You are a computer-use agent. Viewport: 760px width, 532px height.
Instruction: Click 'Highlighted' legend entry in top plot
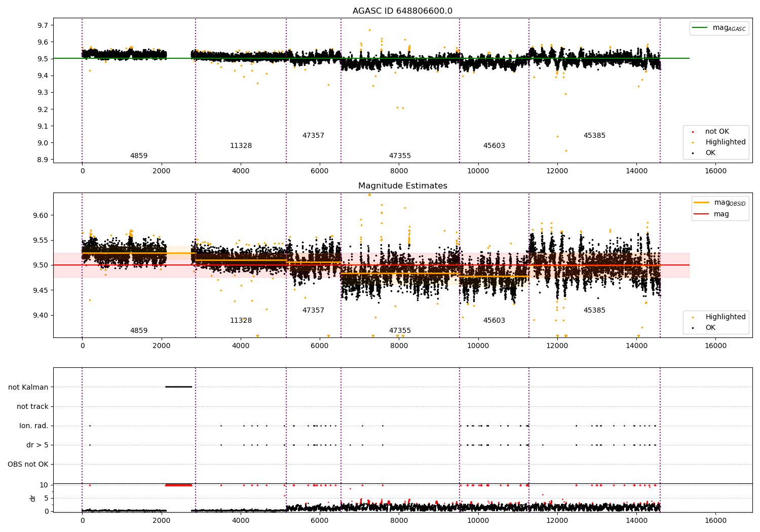tap(725, 142)
